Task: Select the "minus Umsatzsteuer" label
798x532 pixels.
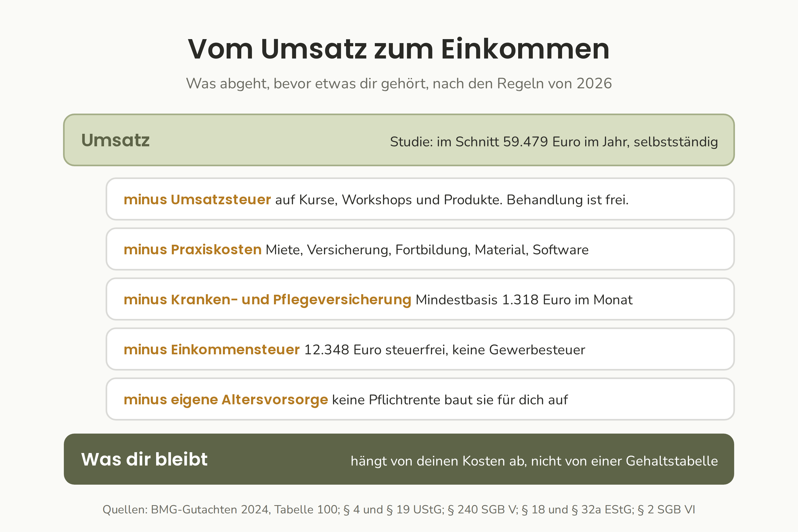Action: 197,199
